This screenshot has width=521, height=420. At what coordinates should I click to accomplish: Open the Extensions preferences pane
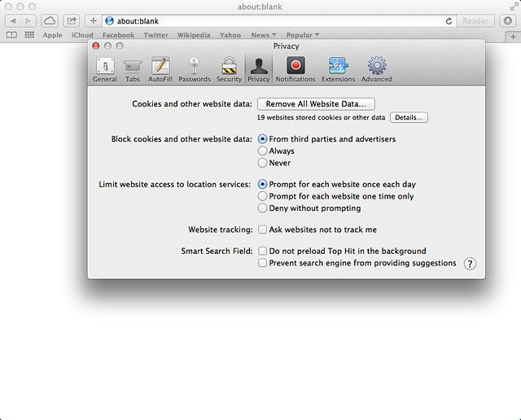click(339, 69)
